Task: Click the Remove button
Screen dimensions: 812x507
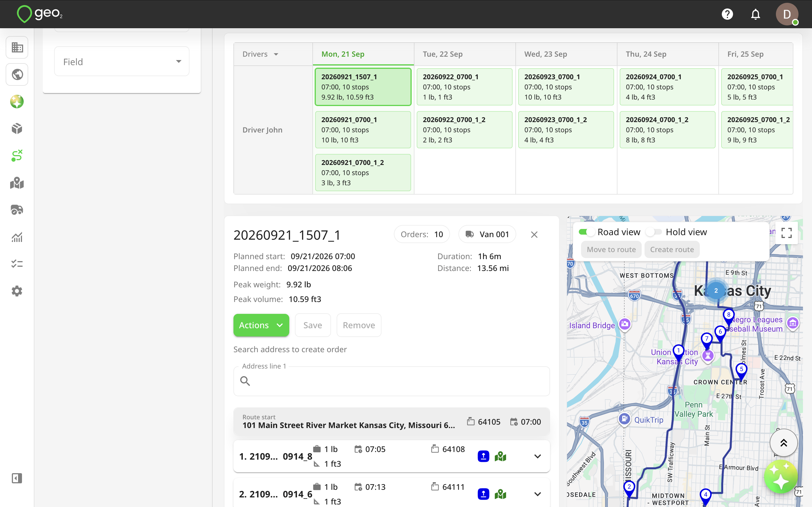Action: (359, 325)
